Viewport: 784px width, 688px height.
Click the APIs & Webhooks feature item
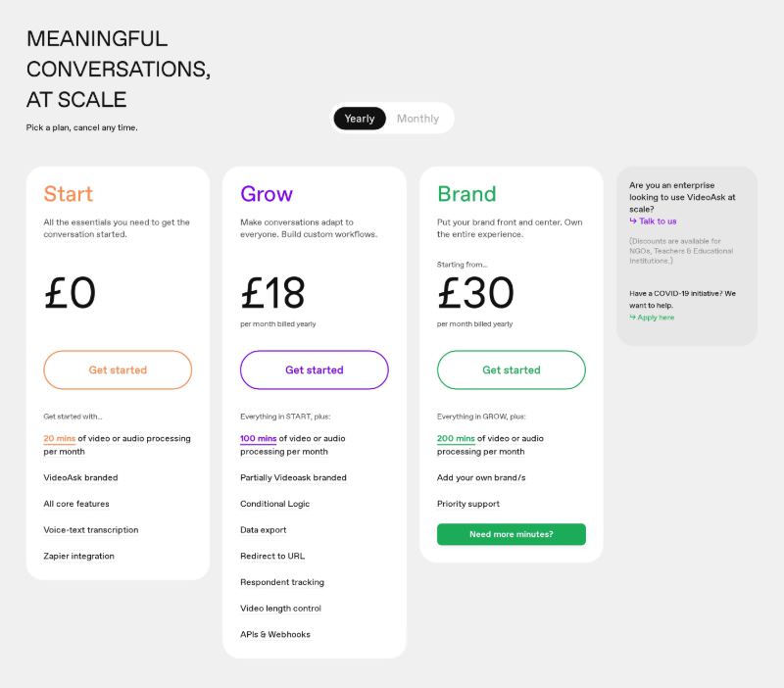[275, 635]
